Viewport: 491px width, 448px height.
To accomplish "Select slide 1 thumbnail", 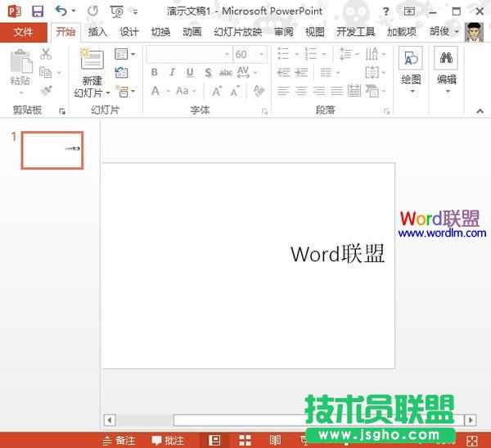I will coord(52,150).
